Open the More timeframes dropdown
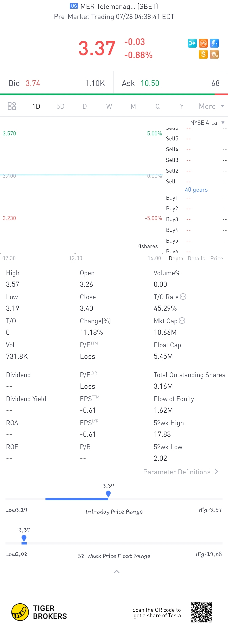This screenshot has height=644, width=228. pos(211,106)
